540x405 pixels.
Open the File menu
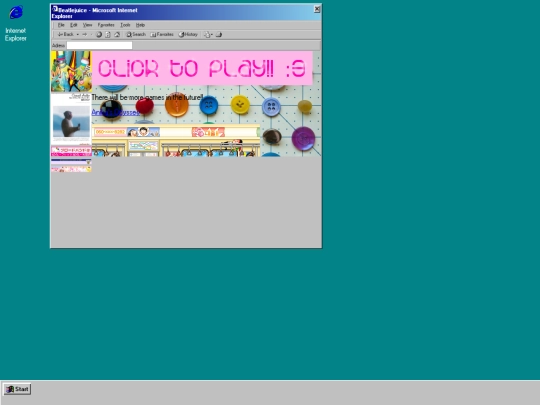61,25
